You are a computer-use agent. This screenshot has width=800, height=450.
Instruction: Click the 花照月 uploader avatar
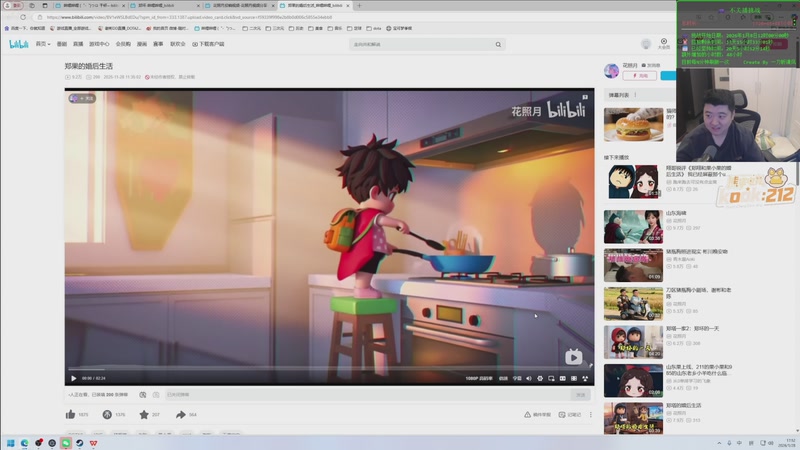pos(611,71)
